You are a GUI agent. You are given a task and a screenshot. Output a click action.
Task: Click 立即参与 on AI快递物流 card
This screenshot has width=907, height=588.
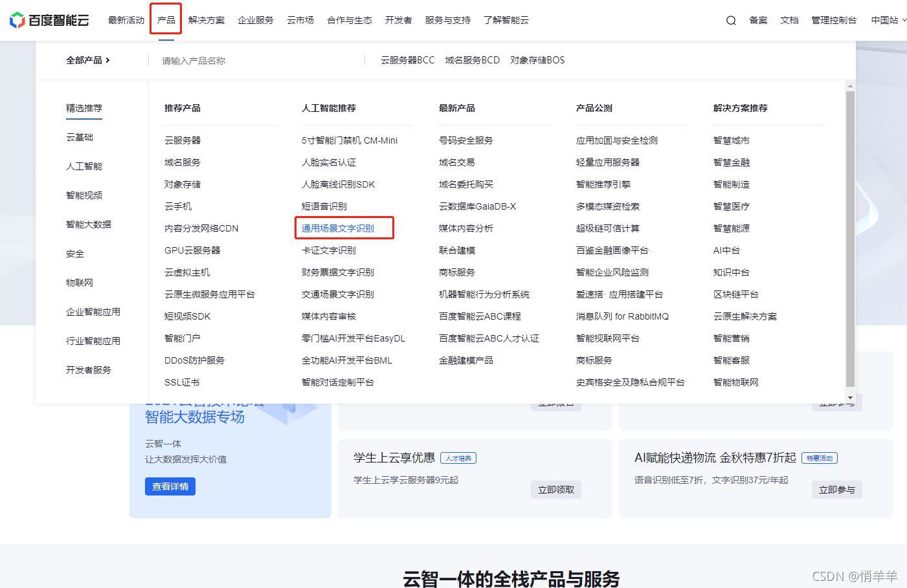tap(837, 490)
